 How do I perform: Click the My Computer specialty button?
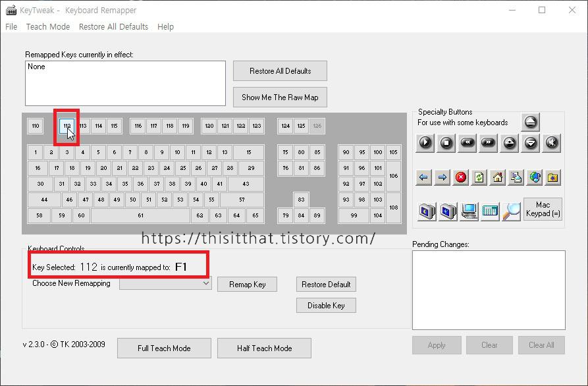click(469, 211)
